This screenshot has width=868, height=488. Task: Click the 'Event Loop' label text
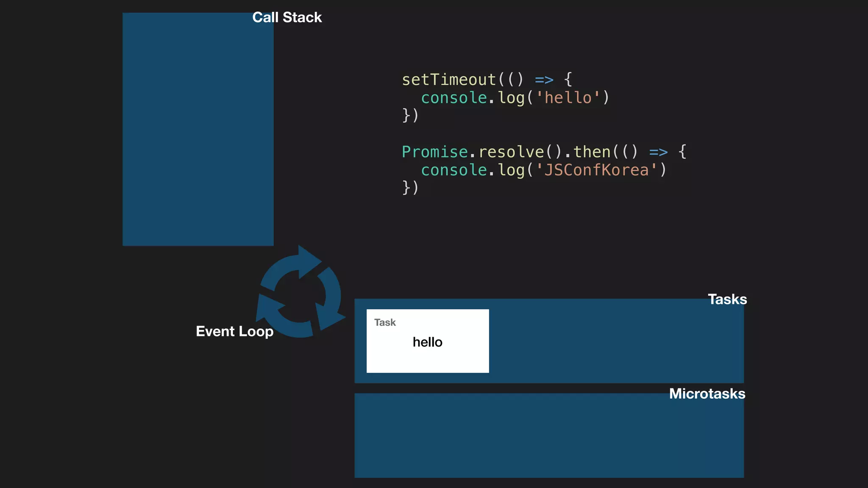234,331
